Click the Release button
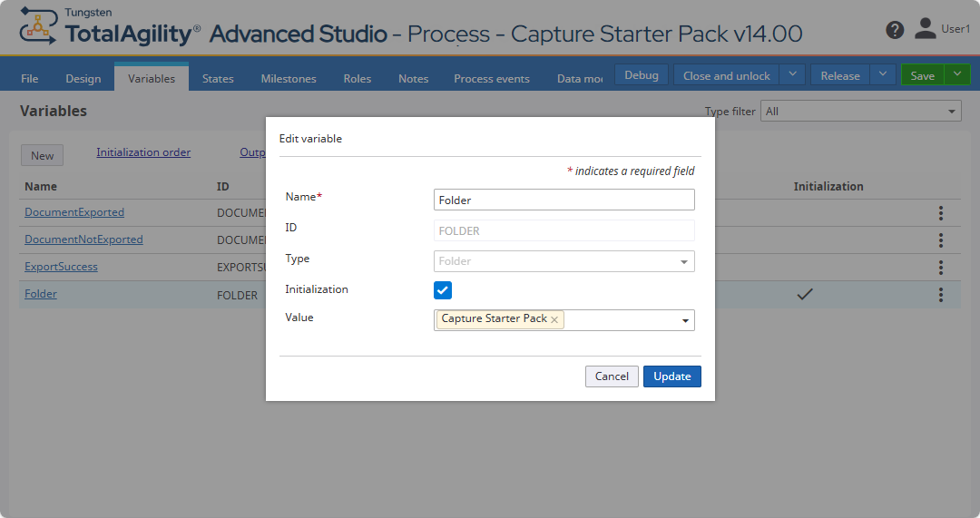Viewport: 980px width, 518px height. (840, 74)
